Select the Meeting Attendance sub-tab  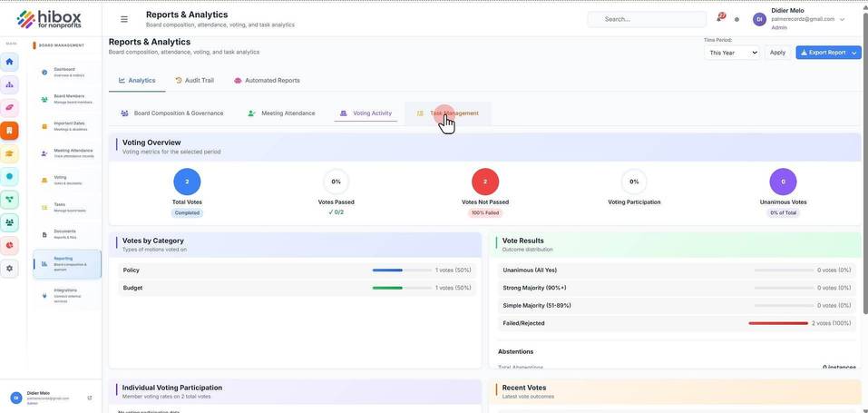pos(282,113)
